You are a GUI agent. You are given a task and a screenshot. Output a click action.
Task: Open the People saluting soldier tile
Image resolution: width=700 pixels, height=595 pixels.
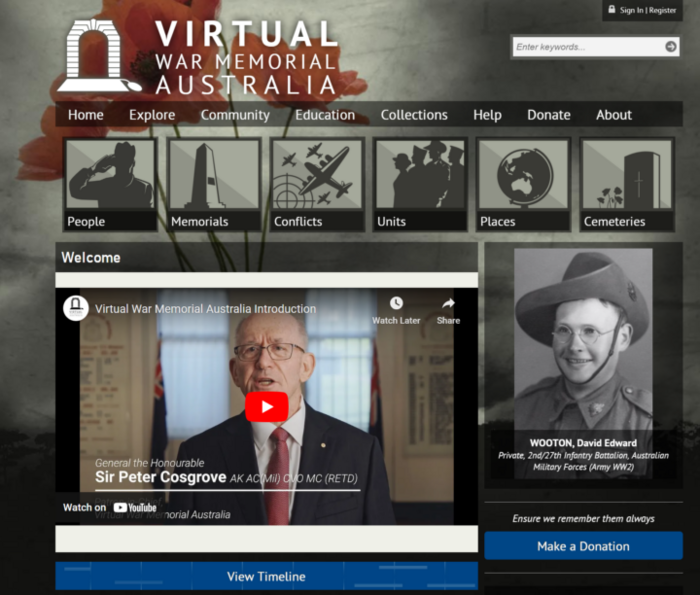pos(110,184)
